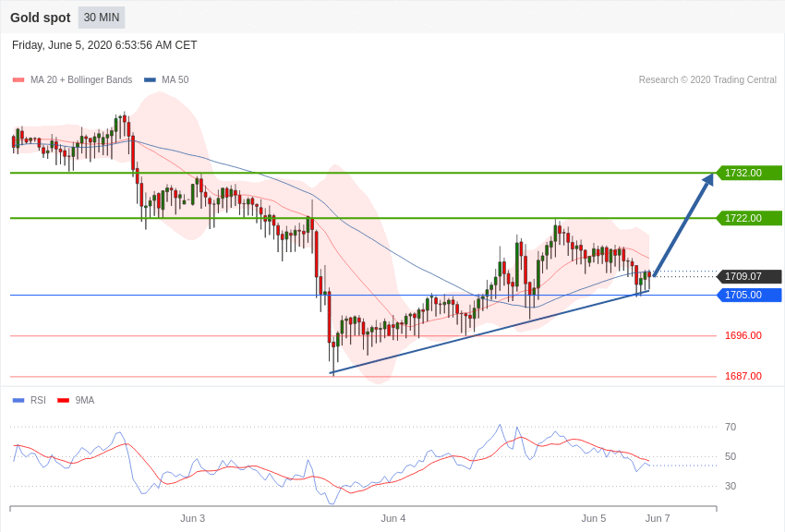Click the '9MA' legend label
785x532 pixels.
tap(85, 400)
